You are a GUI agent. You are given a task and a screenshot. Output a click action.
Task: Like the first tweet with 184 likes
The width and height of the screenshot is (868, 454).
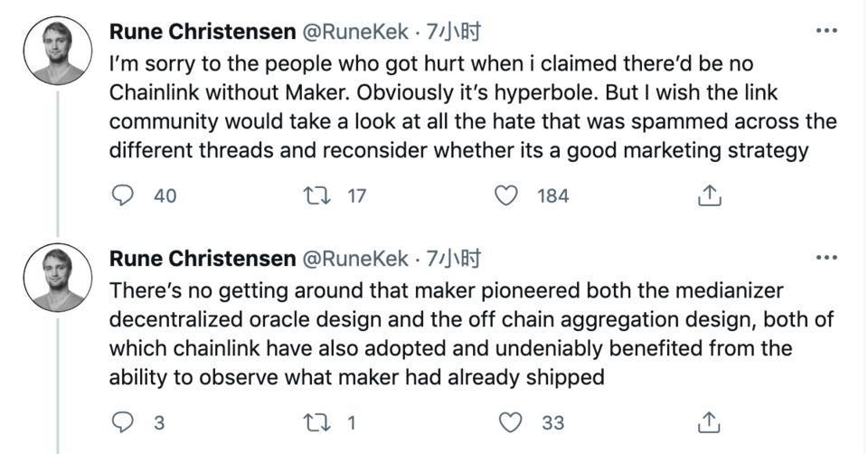pos(511,194)
